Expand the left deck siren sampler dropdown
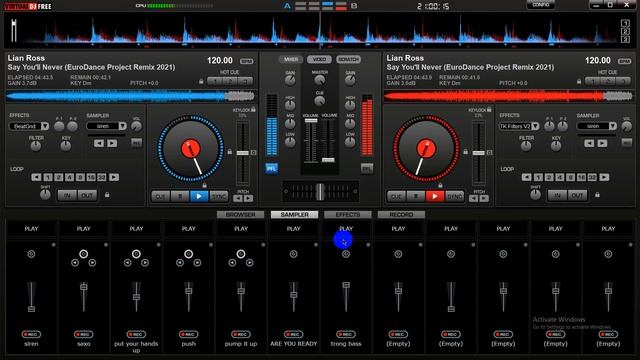Viewport: 640px width, 360px height. tap(122, 126)
